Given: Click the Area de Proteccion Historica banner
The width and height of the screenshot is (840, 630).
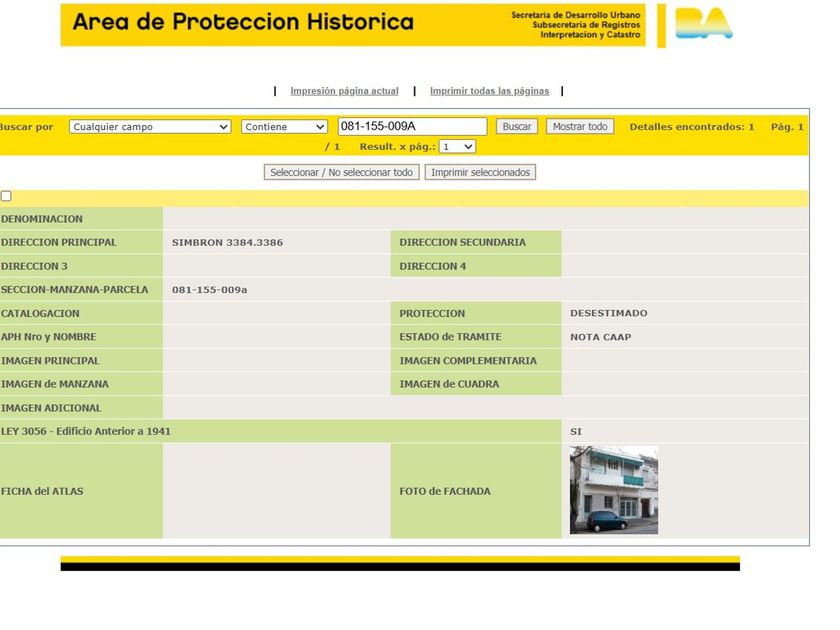Looking at the screenshot, I should click(x=353, y=25).
